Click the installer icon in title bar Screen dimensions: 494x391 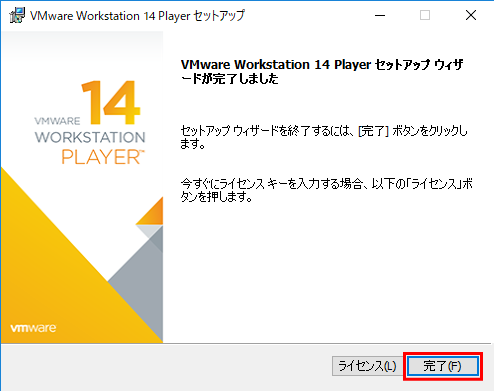tap(17, 15)
